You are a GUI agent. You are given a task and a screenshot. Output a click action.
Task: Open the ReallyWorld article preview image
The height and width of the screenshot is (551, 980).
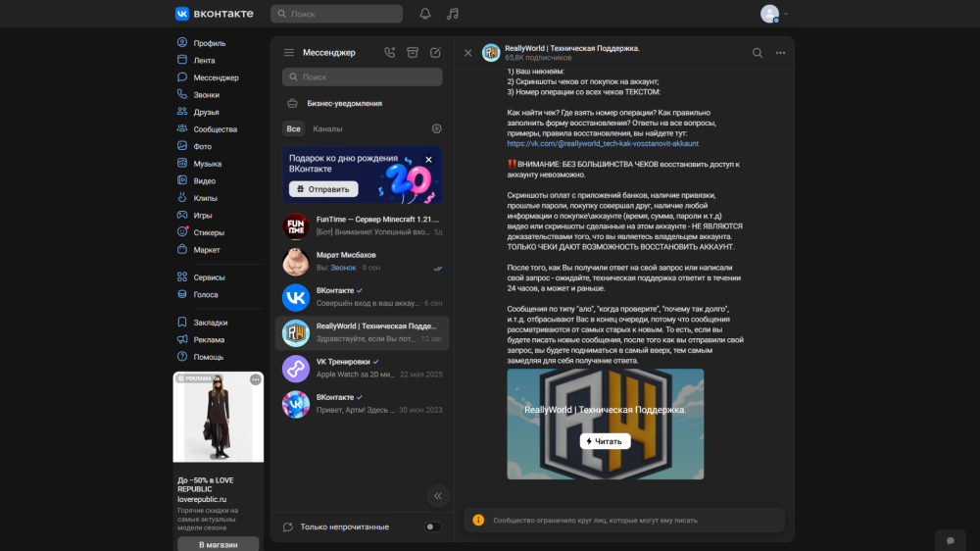pos(605,425)
